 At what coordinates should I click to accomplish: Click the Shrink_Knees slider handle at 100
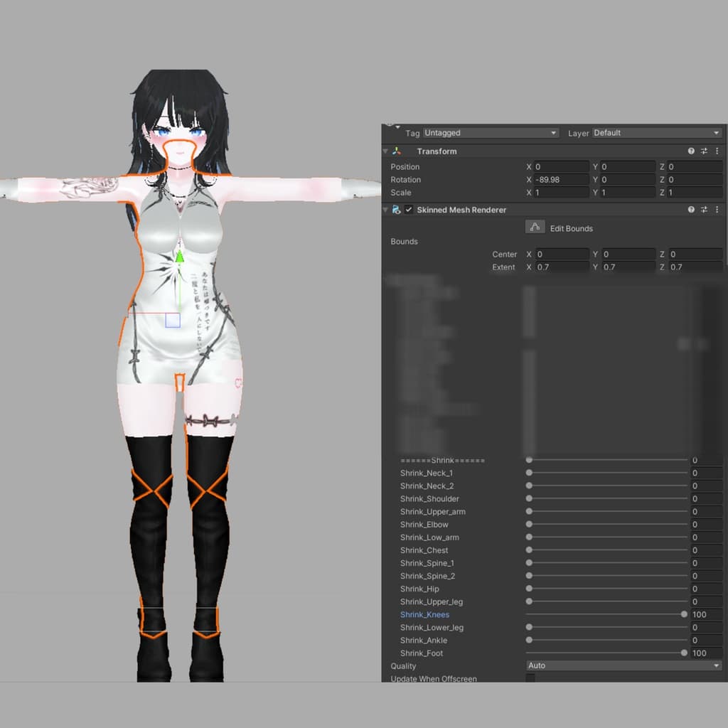click(684, 614)
